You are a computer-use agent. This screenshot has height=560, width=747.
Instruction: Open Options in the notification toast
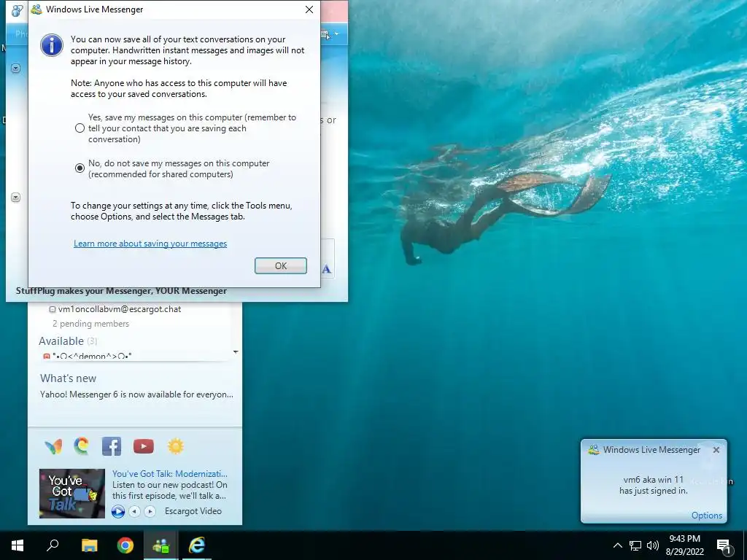pyautogui.click(x=706, y=516)
